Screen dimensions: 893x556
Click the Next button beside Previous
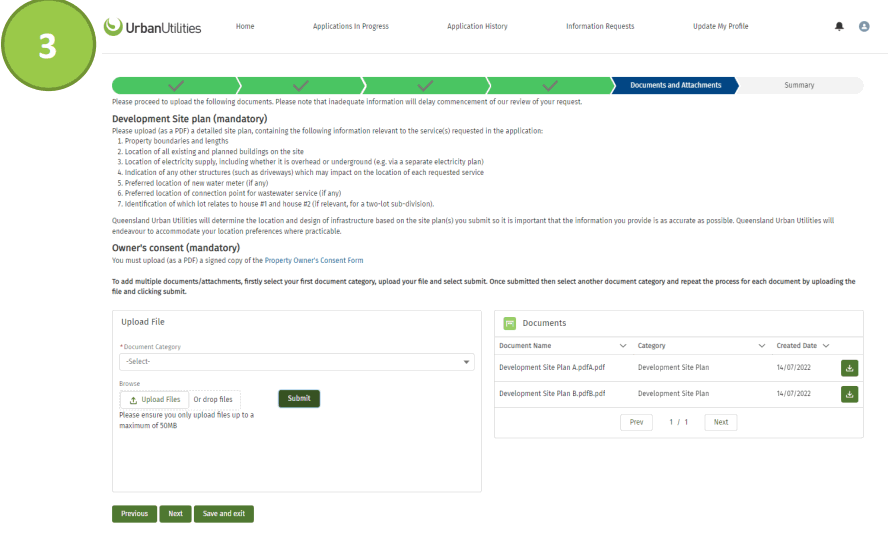[x=175, y=514]
